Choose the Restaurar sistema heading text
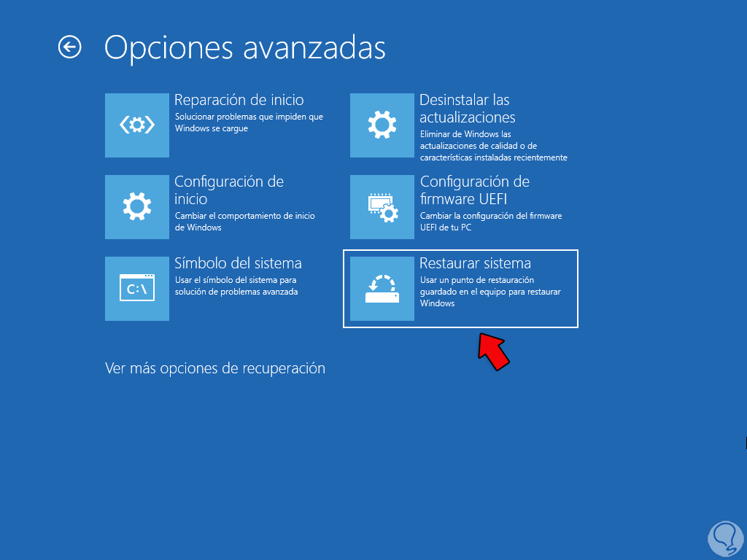747x560 pixels. [476, 263]
